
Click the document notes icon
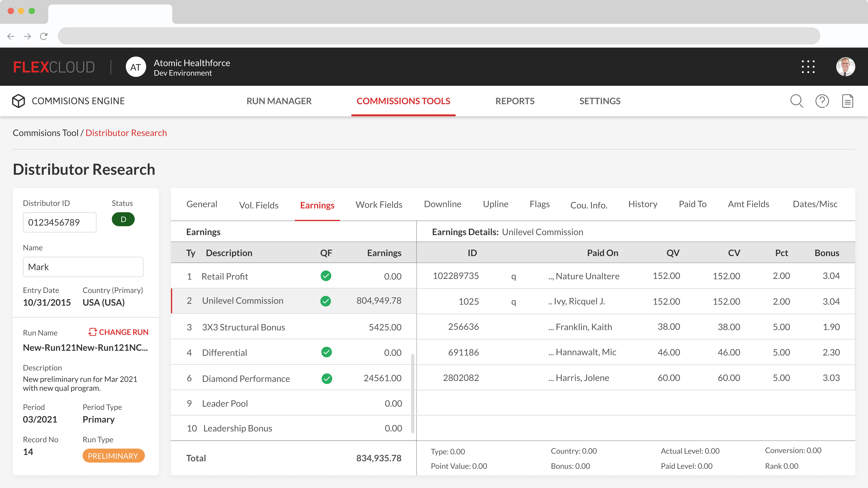(x=848, y=101)
